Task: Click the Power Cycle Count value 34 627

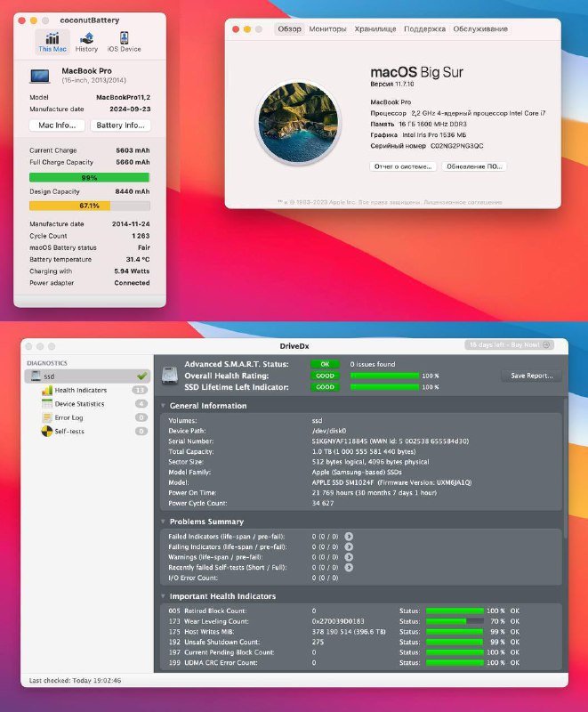Action: click(323, 503)
